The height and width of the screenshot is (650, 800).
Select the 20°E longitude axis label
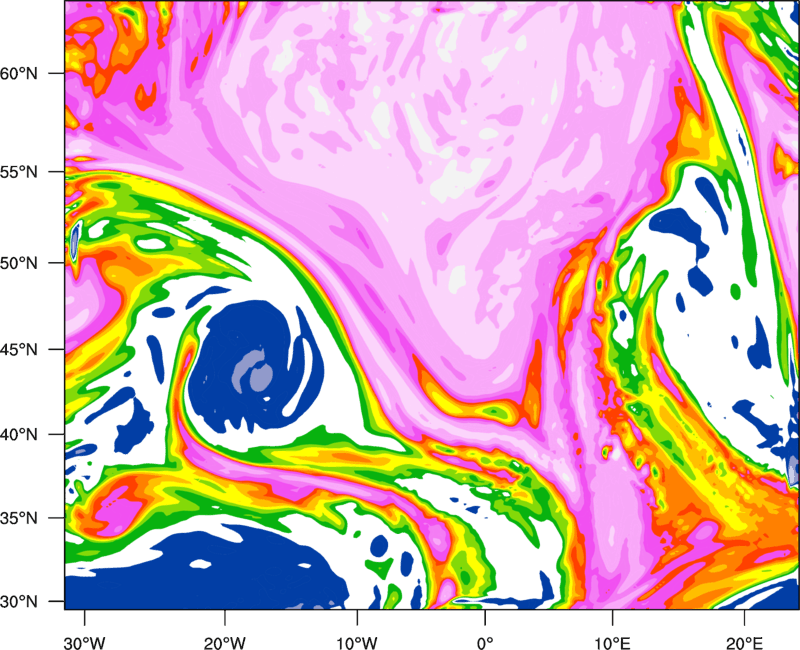click(x=744, y=643)
